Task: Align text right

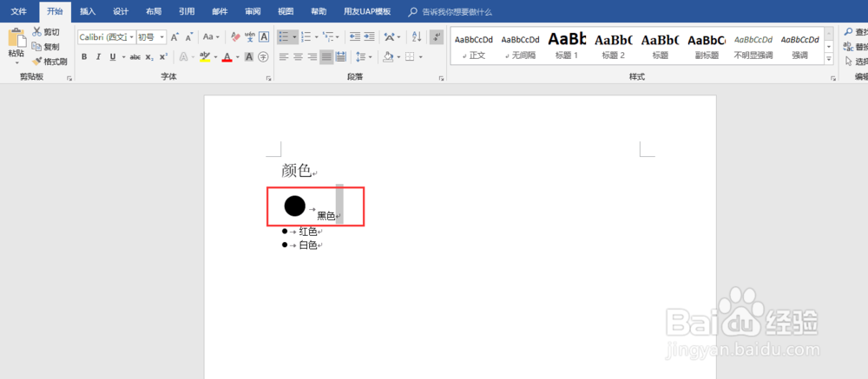Action: coord(312,57)
